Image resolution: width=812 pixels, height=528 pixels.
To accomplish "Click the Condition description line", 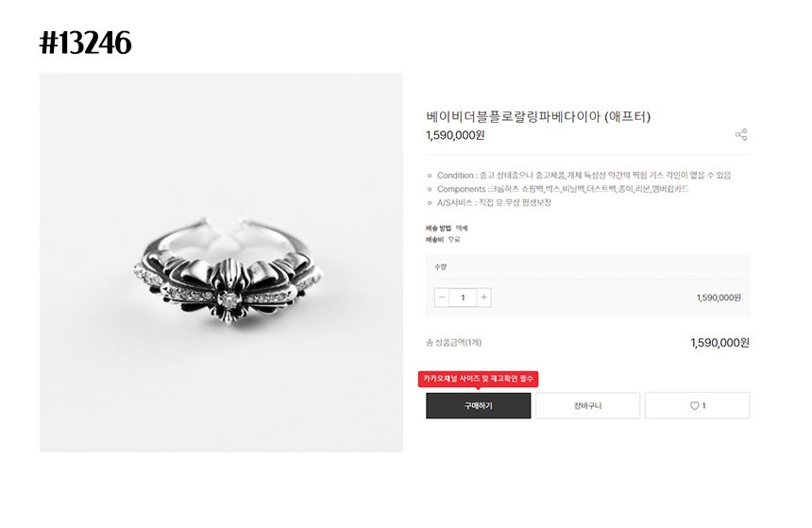I will coord(584,175).
